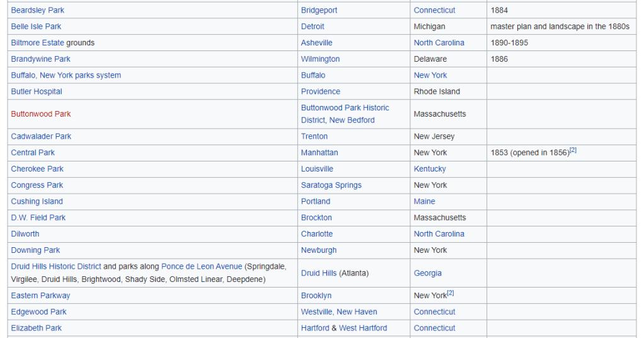Screen dimensions: 644x338
Task: Click the Central Park link
Action: coord(33,153)
